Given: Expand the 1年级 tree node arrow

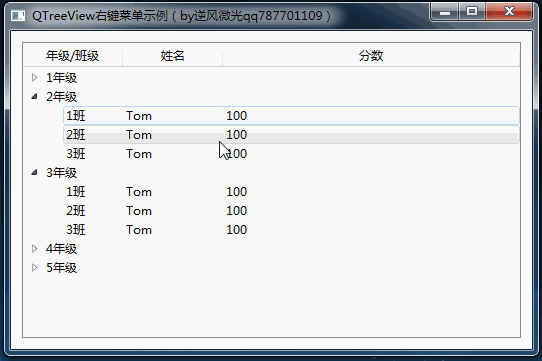Looking at the screenshot, I should tap(34, 77).
